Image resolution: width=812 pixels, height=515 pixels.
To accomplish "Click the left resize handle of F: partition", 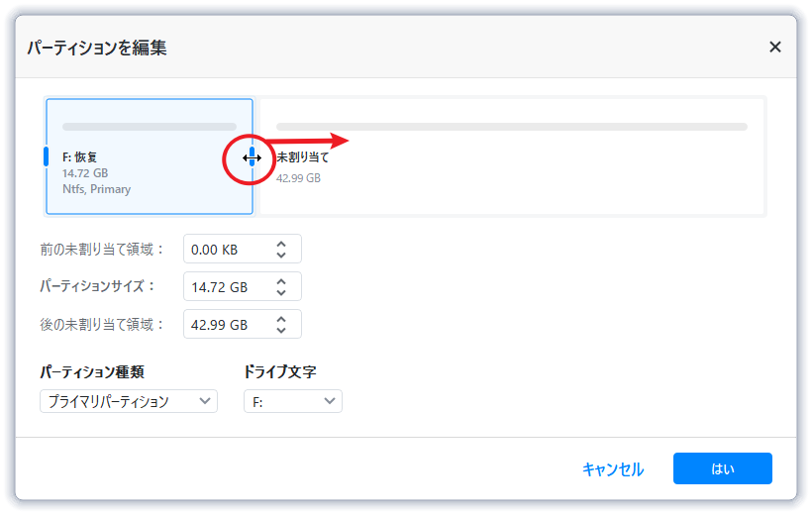I will (x=47, y=156).
